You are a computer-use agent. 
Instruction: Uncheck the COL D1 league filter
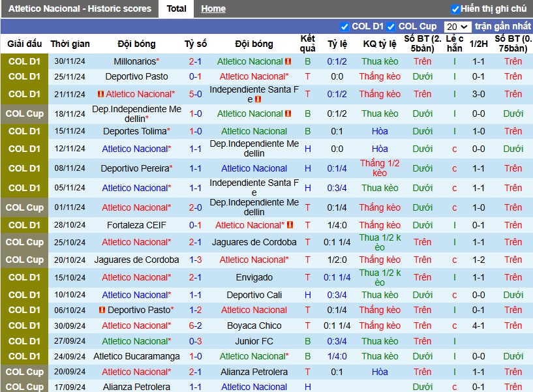(344, 27)
